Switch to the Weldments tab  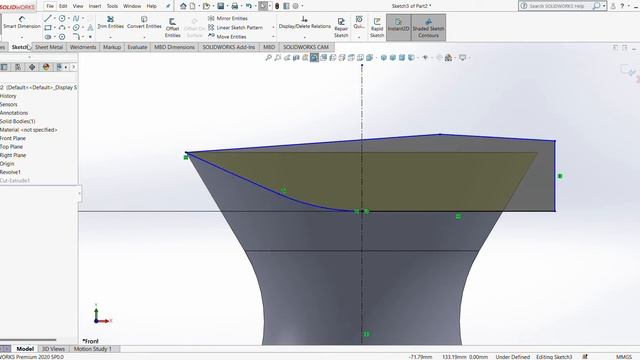pyautogui.click(x=83, y=47)
